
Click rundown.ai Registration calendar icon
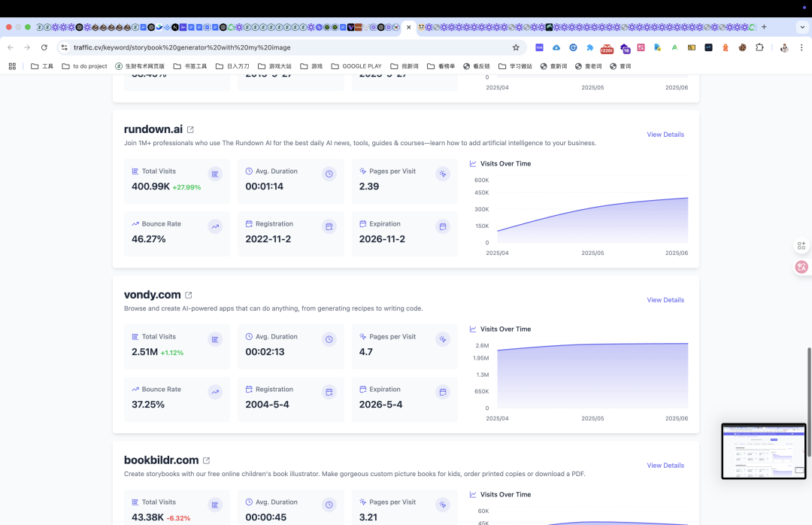(x=329, y=226)
